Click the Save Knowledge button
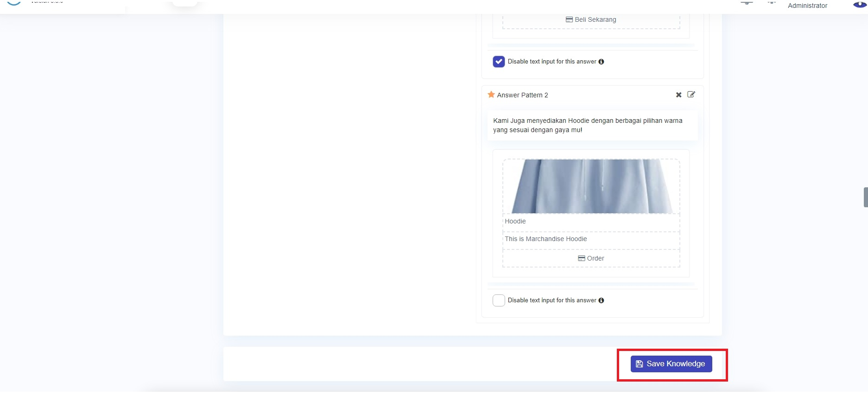Screen dimensions: 868x408 (671, 364)
